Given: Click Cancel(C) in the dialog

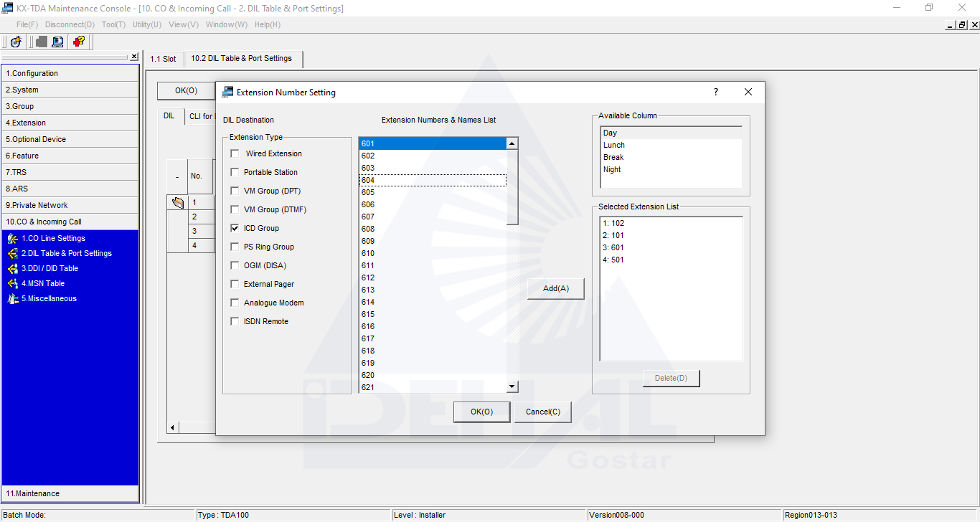Looking at the screenshot, I should (543, 412).
